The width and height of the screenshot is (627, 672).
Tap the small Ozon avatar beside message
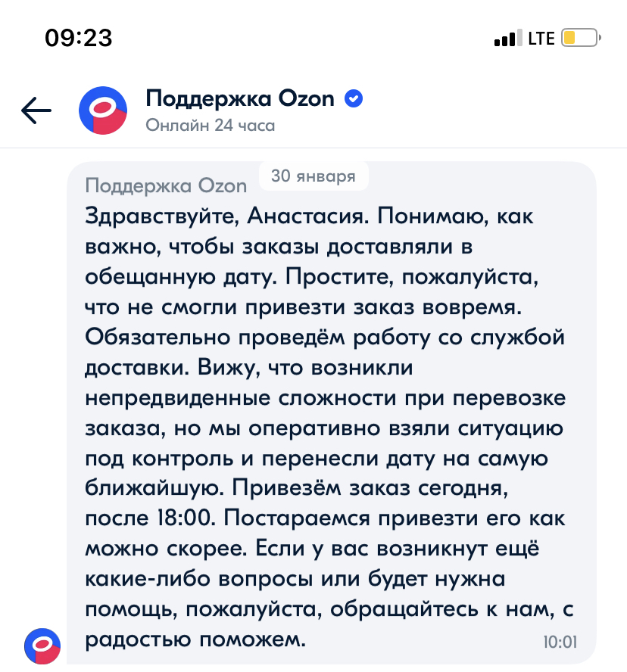pyautogui.click(x=42, y=646)
